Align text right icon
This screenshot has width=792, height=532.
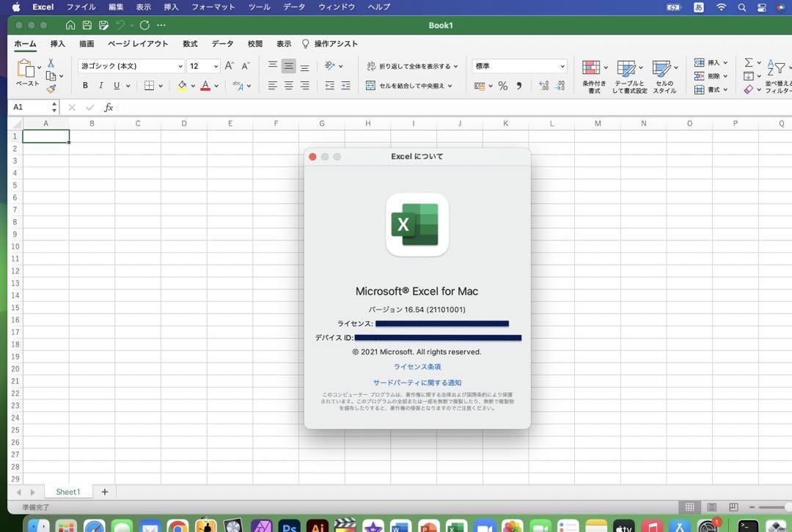[x=304, y=85]
